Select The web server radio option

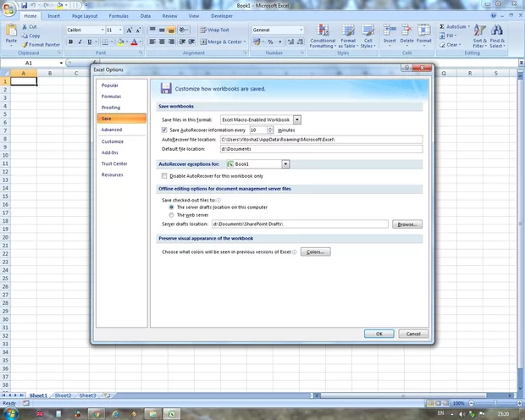[172, 215]
